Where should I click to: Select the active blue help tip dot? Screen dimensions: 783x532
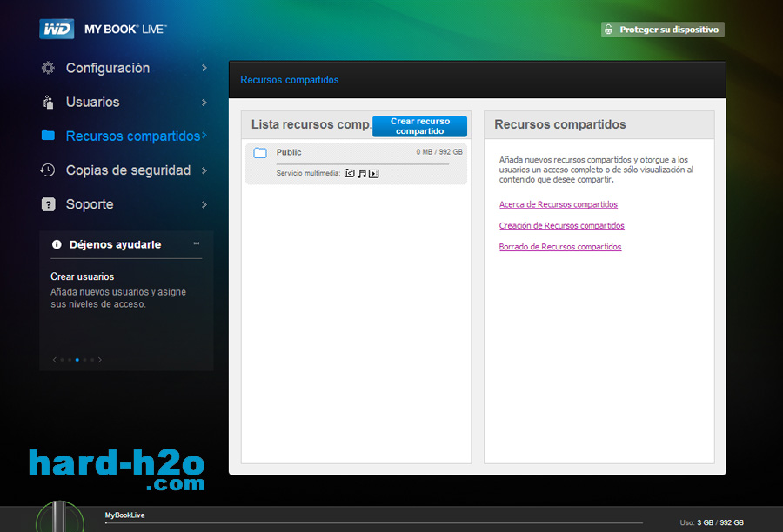(x=77, y=360)
